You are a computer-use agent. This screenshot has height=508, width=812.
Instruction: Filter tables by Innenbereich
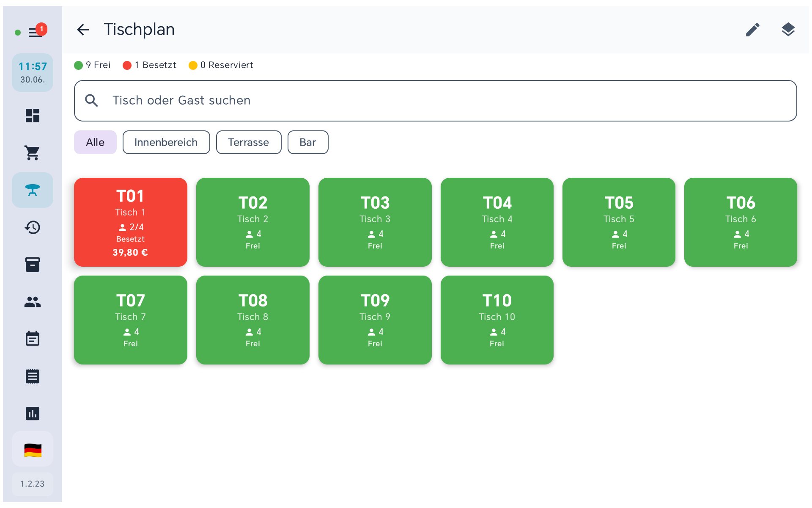tap(166, 142)
